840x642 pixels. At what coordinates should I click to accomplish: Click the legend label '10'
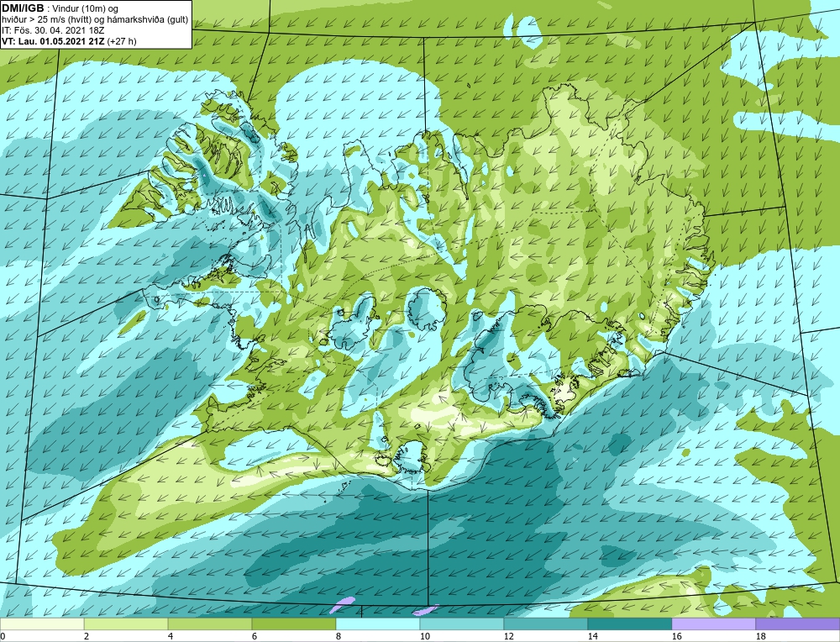(424, 636)
